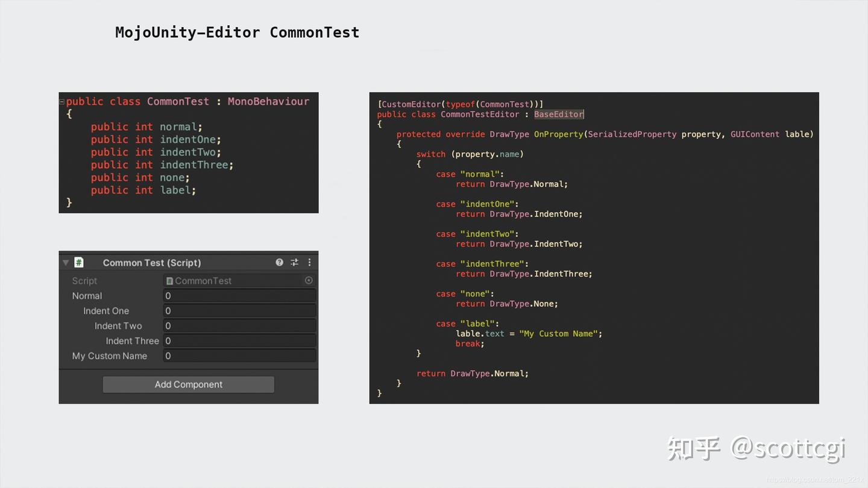This screenshot has height=488, width=868.
Task: Click CommonTestEditor in the class declaration
Action: [x=480, y=114]
